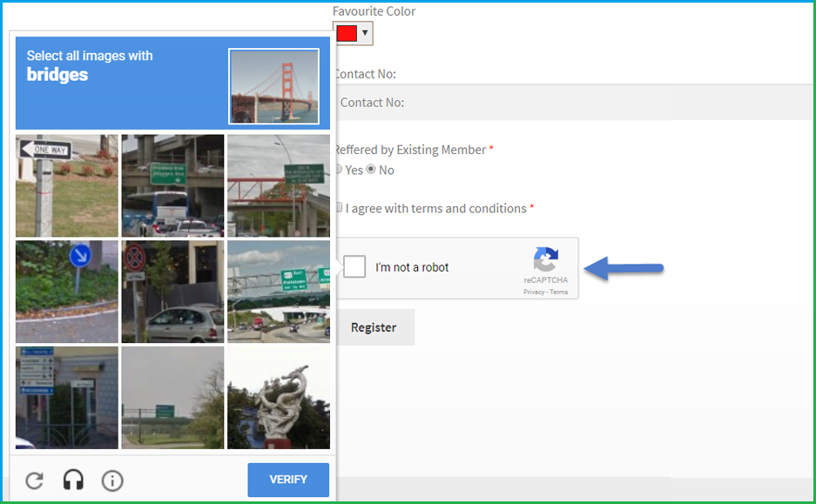Click the reload challenge icon
This screenshot has height=504, width=816.
(x=34, y=480)
